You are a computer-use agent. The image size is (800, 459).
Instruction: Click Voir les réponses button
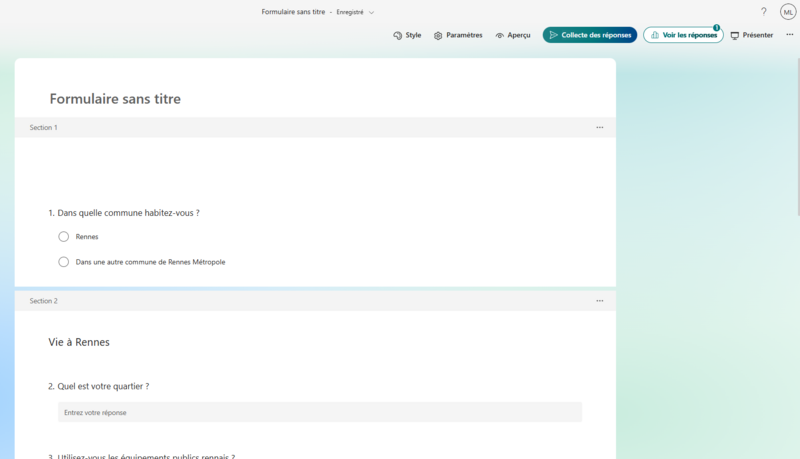pyautogui.click(x=683, y=35)
